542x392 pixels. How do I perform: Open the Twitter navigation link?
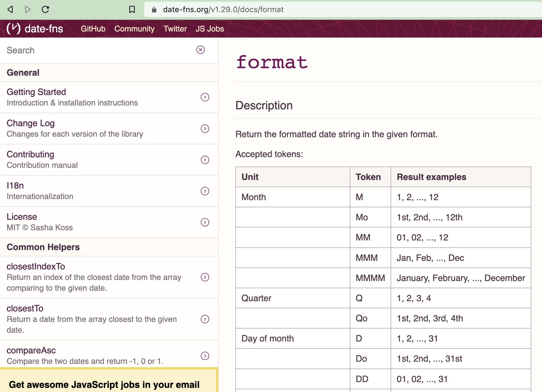pyautogui.click(x=175, y=29)
